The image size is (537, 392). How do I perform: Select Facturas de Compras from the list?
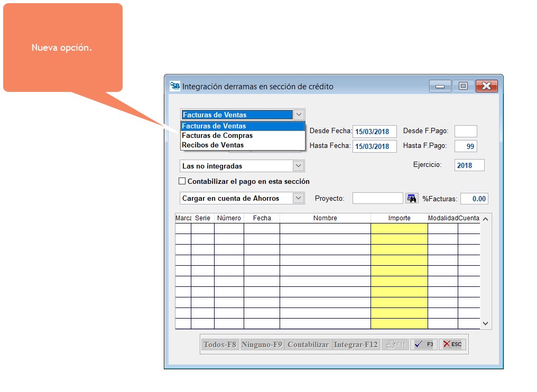pyautogui.click(x=217, y=135)
